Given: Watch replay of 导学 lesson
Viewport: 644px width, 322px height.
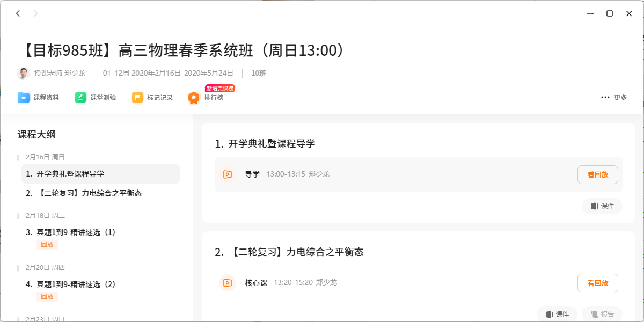Looking at the screenshot, I should [597, 175].
